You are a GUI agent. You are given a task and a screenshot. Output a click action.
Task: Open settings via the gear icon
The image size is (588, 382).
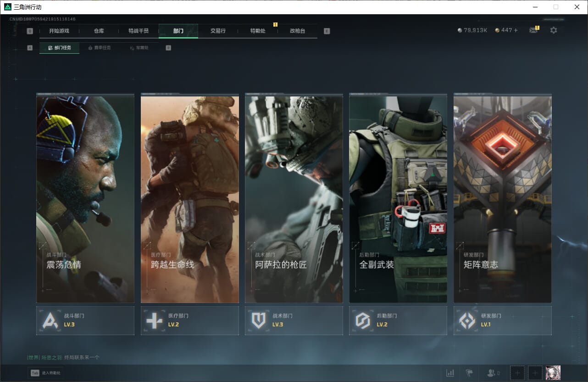click(x=554, y=30)
